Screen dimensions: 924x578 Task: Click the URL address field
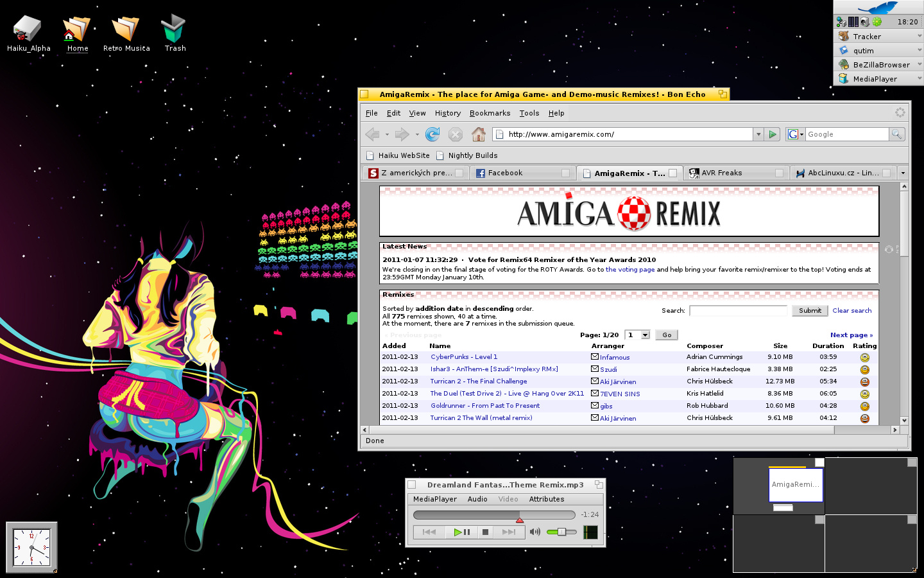click(624, 134)
